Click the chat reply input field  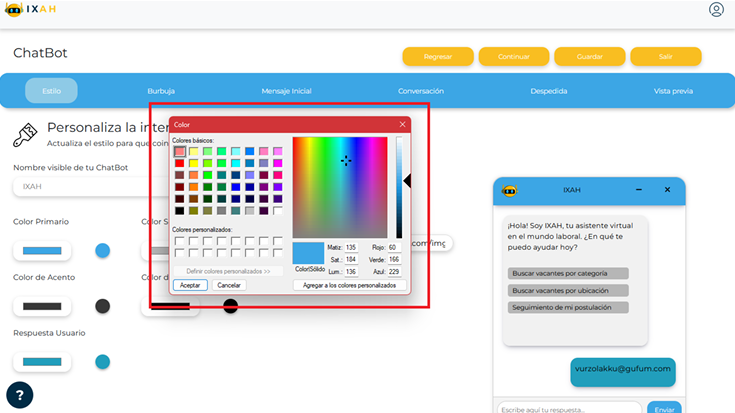[x=569, y=409]
